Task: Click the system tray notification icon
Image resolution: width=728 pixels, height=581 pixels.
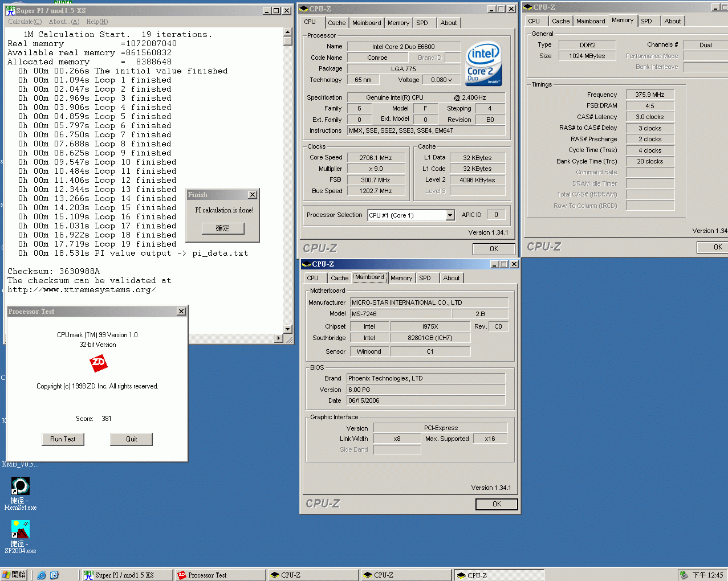Action: tap(684, 575)
